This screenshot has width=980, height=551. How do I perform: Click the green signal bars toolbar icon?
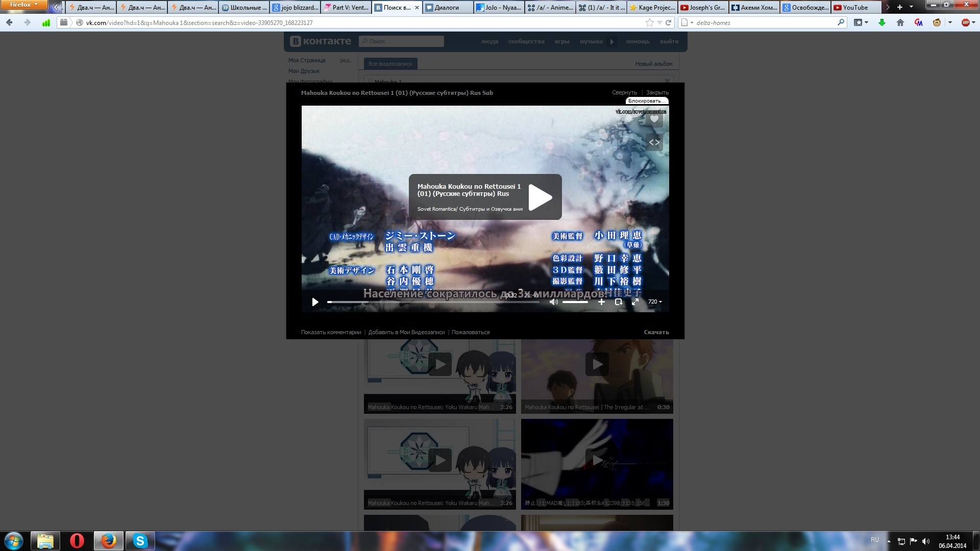(46, 22)
